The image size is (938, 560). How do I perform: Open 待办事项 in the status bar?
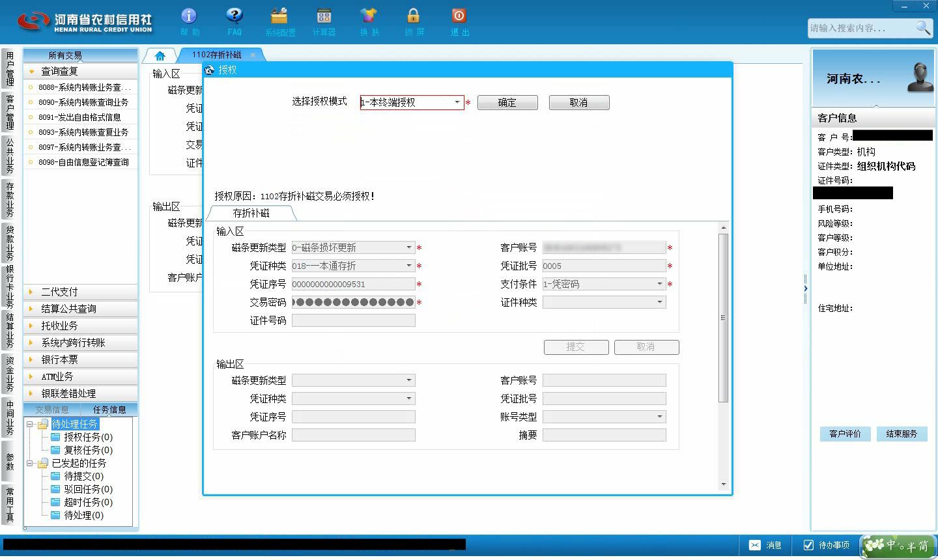pyautogui.click(x=826, y=545)
